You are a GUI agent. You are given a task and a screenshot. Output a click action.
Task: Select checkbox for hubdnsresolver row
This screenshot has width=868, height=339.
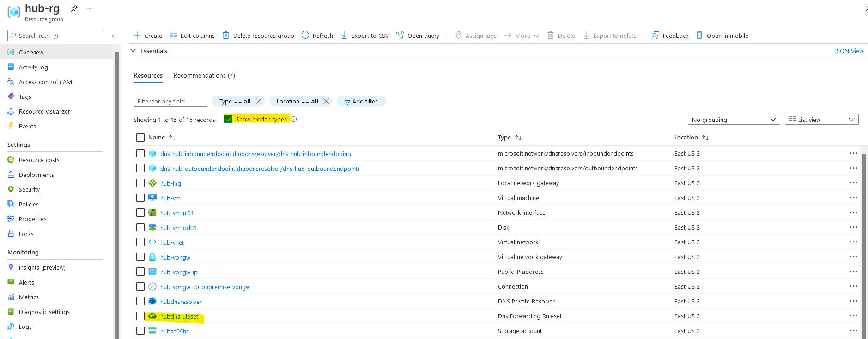(140, 301)
